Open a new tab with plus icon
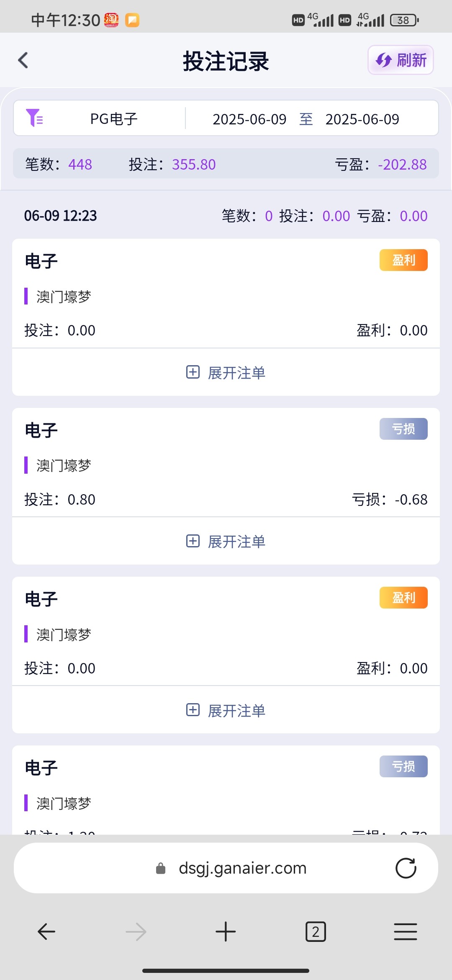 click(226, 932)
